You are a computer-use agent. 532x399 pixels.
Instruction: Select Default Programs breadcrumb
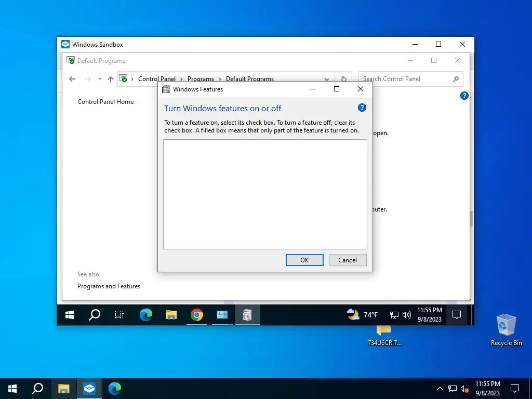pos(250,79)
